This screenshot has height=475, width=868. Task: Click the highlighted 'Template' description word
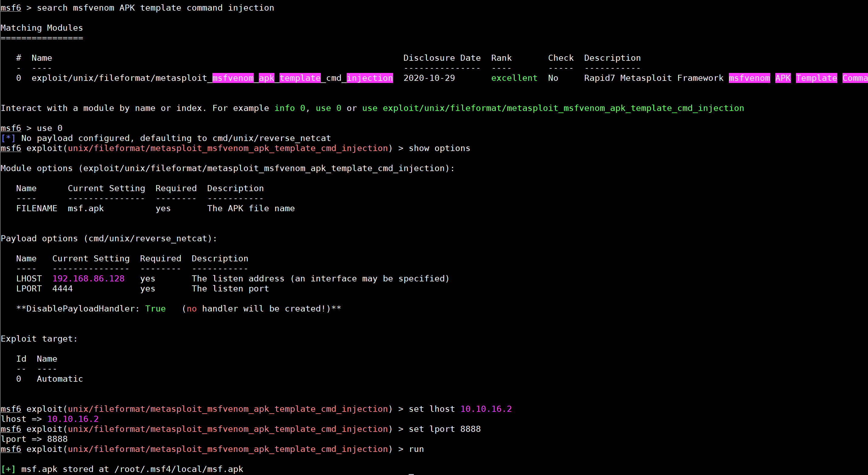(x=816, y=78)
